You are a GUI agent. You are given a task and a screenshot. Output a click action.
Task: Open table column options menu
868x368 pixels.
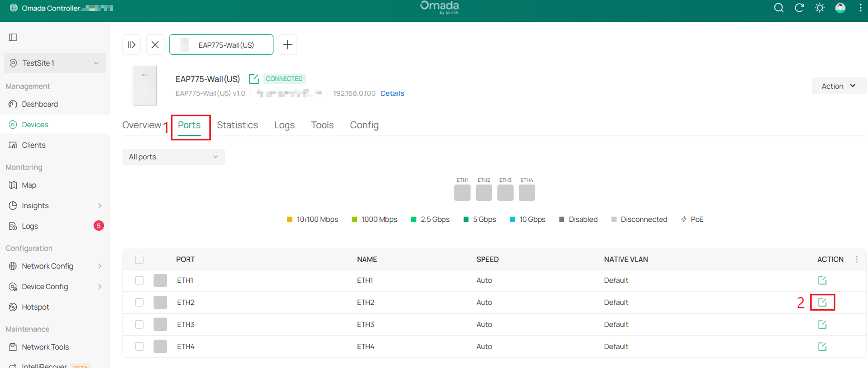point(857,259)
